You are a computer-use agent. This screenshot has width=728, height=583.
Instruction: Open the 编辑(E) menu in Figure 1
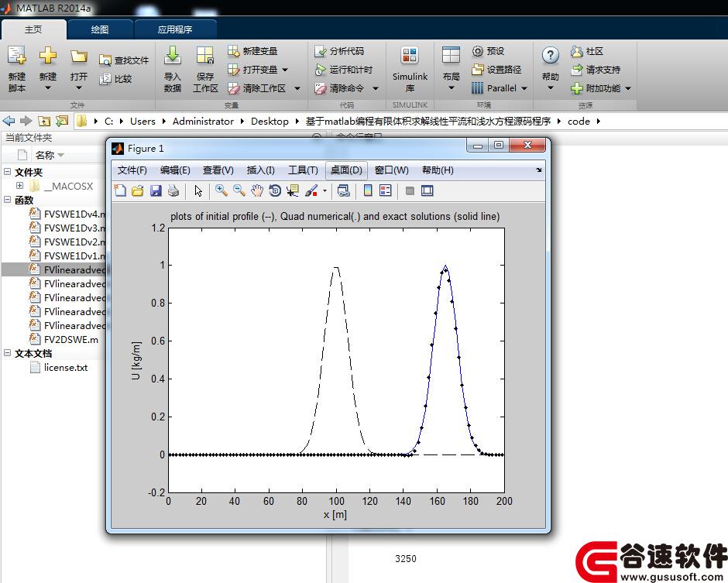tap(175, 170)
